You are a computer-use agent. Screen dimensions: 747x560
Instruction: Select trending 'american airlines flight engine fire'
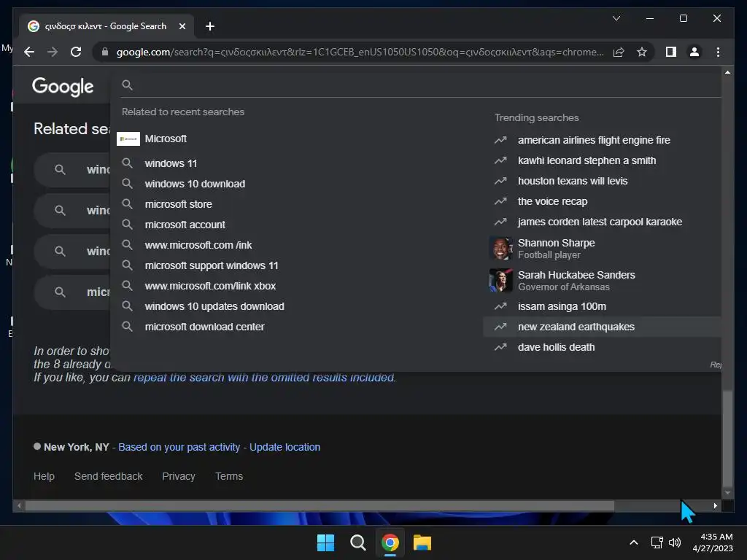tap(602, 140)
